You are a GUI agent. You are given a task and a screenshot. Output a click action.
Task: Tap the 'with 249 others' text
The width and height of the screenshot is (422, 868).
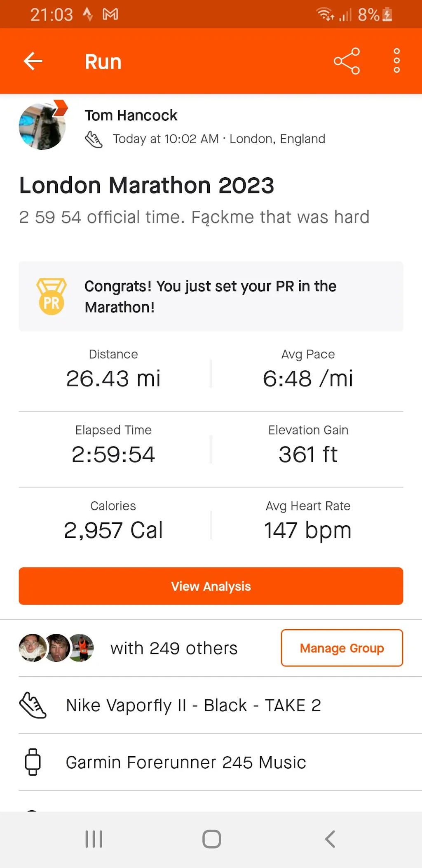174,648
